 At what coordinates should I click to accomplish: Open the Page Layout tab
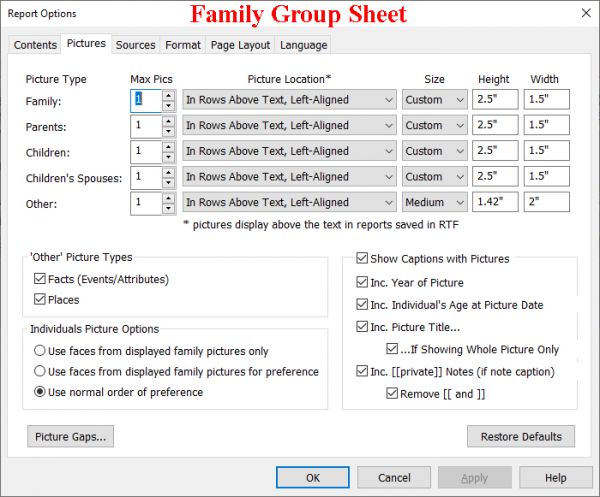coord(240,45)
